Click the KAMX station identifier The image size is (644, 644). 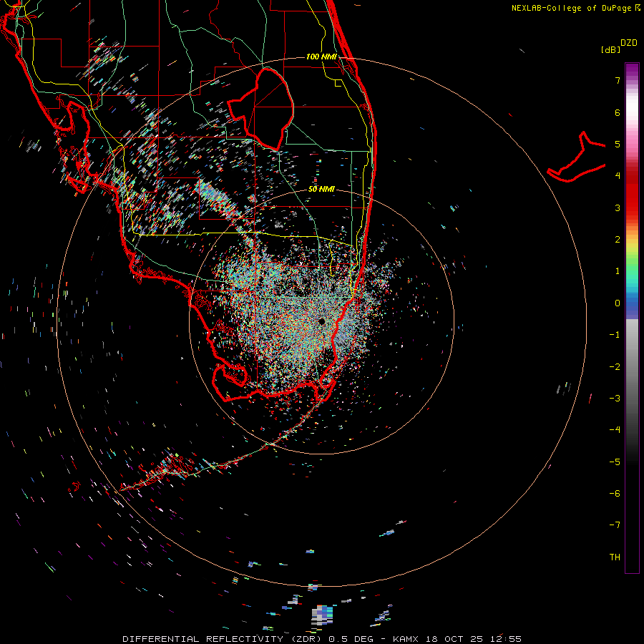point(406,639)
